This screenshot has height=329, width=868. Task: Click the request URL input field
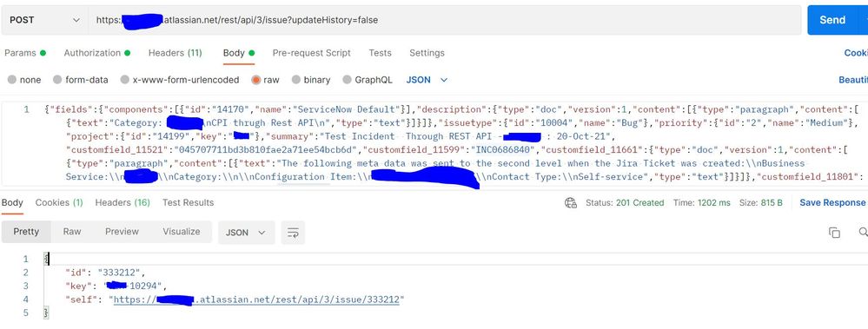tap(445, 20)
